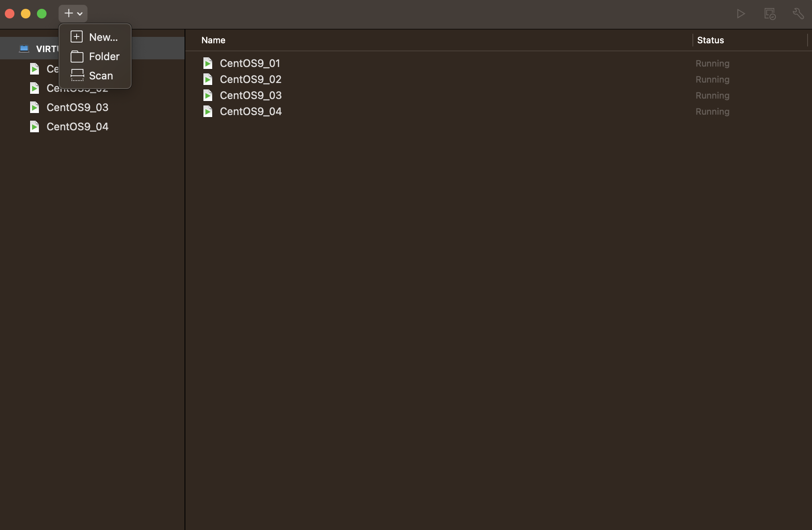Sort by the Status column header
The image size is (812, 530).
coord(710,40)
